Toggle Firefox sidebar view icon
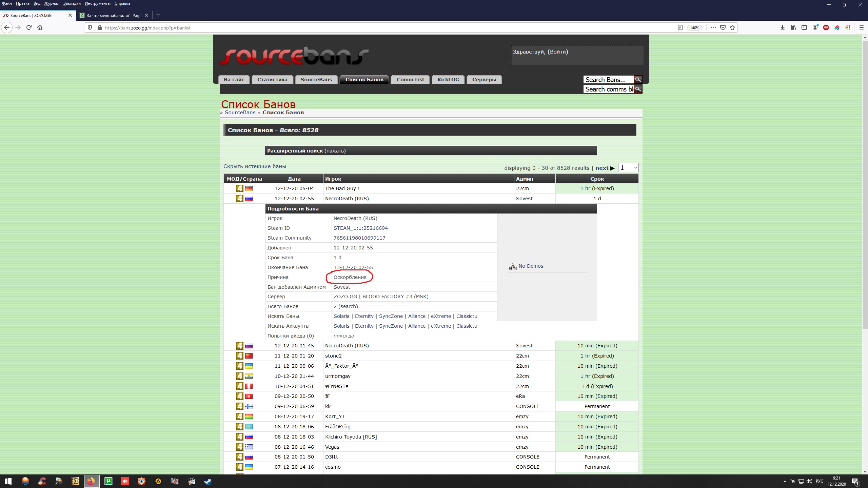 coord(804,28)
